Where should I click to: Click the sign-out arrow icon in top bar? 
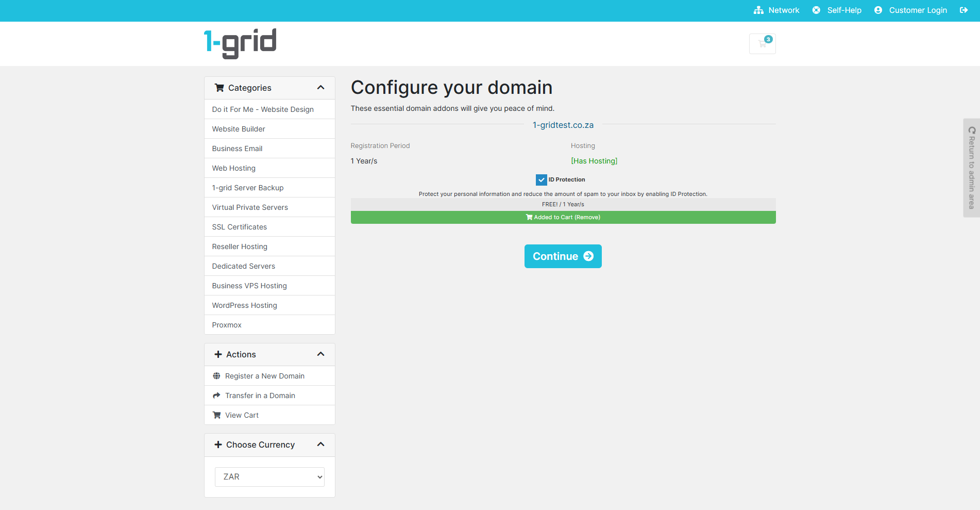coord(964,10)
